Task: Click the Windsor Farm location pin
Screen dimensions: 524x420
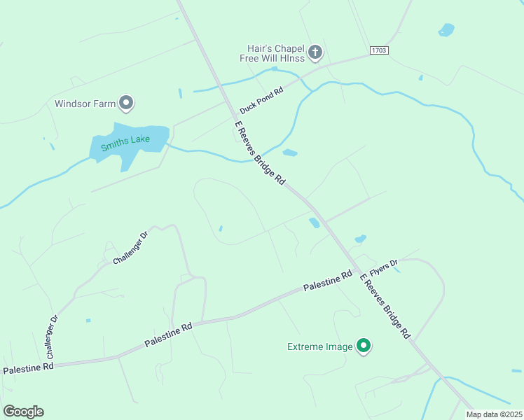Action: (126, 103)
